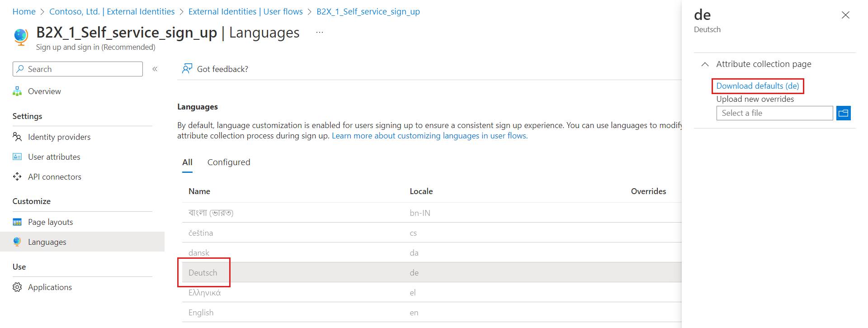Select Languages in the sidebar
Viewport: 868px width, 328px height.
[x=82, y=242]
